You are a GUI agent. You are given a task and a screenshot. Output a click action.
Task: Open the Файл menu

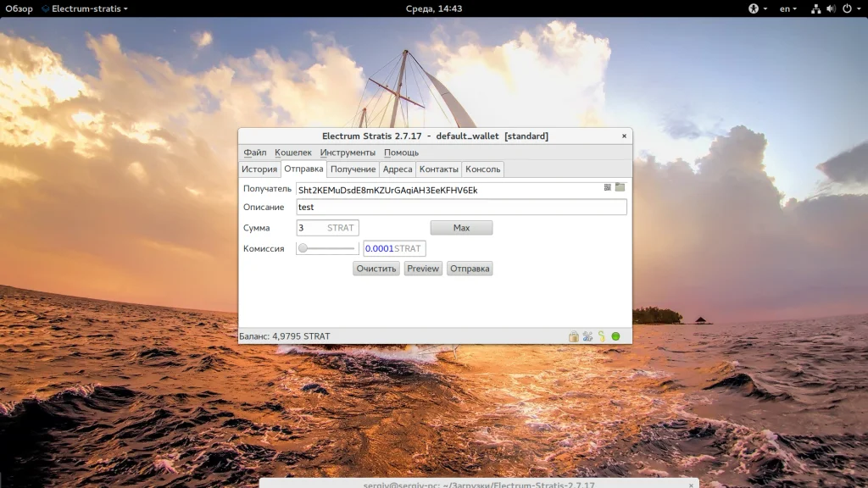pyautogui.click(x=254, y=152)
